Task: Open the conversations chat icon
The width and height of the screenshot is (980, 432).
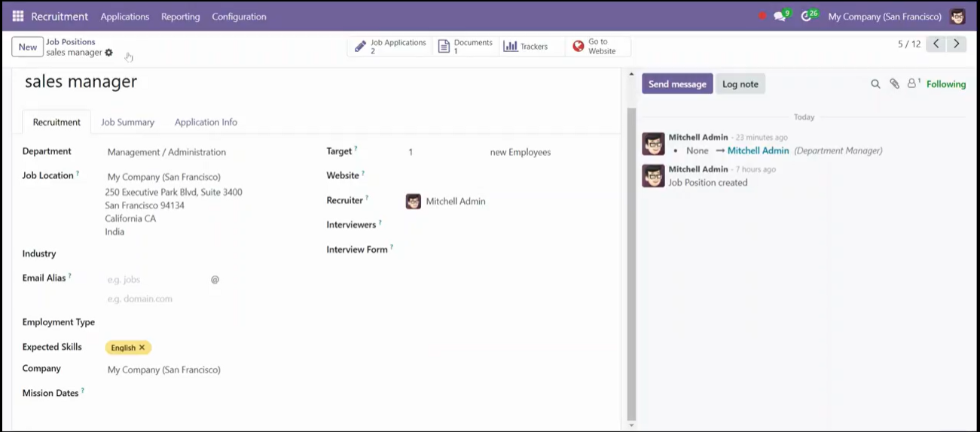Action: coord(780,17)
